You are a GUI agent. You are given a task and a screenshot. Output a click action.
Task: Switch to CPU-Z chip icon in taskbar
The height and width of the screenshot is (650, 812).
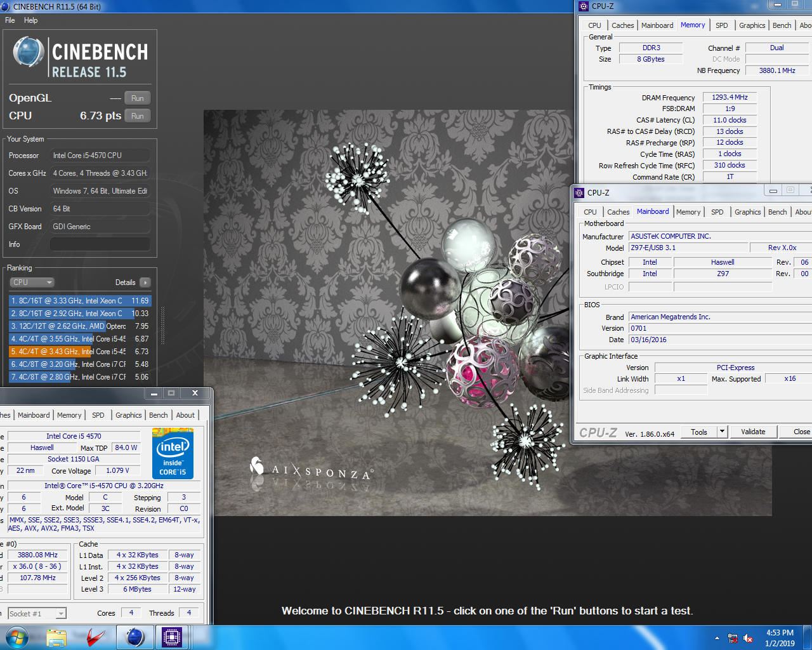[172, 637]
